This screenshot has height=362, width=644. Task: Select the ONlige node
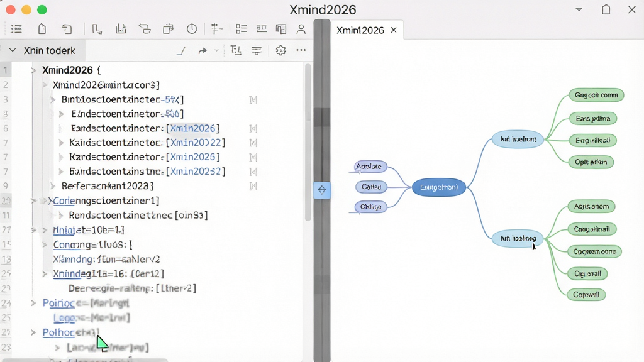[x=371, y=207]
